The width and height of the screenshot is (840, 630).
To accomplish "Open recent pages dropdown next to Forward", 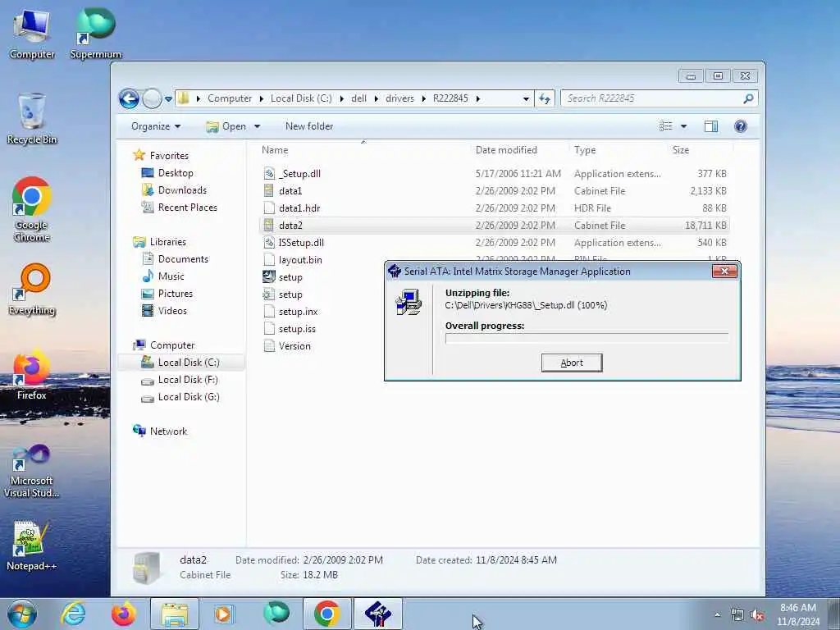I will point(168,99).
